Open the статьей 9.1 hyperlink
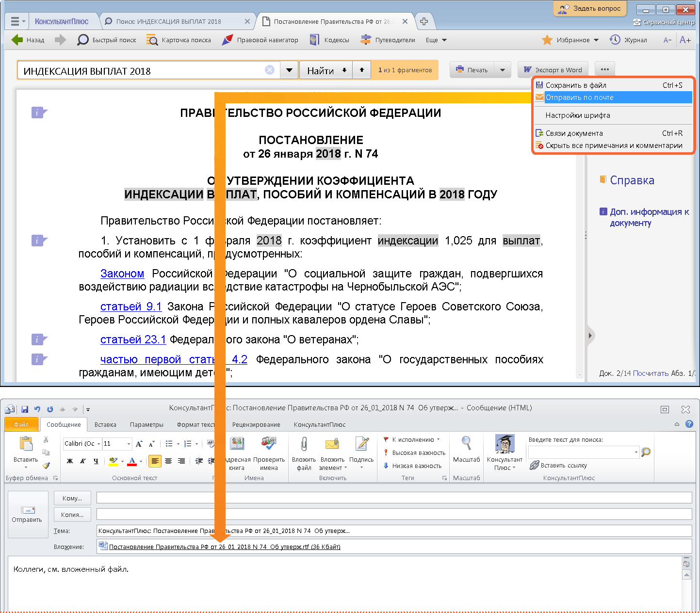This screenshot has height=613, width=700. 131,306
